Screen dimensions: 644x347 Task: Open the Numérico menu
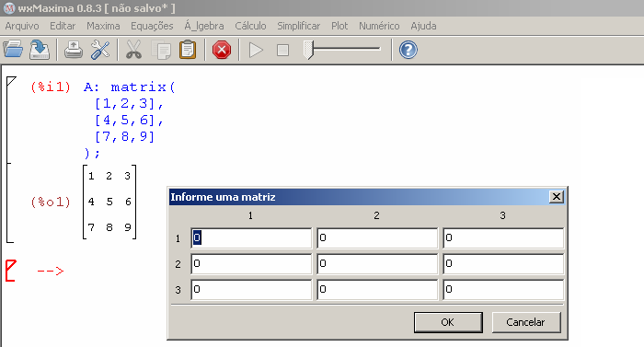379,26
